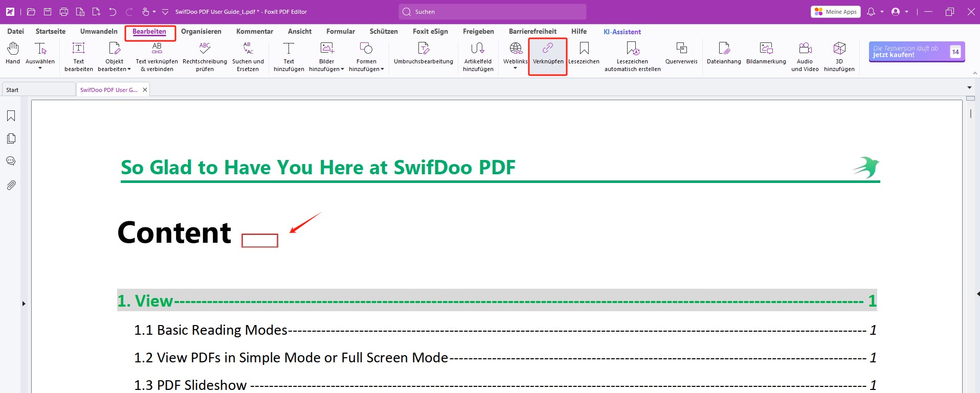The height and width of the screenshot is (393, 980).
Task: Open the Schützen tab
Action: 384,31
